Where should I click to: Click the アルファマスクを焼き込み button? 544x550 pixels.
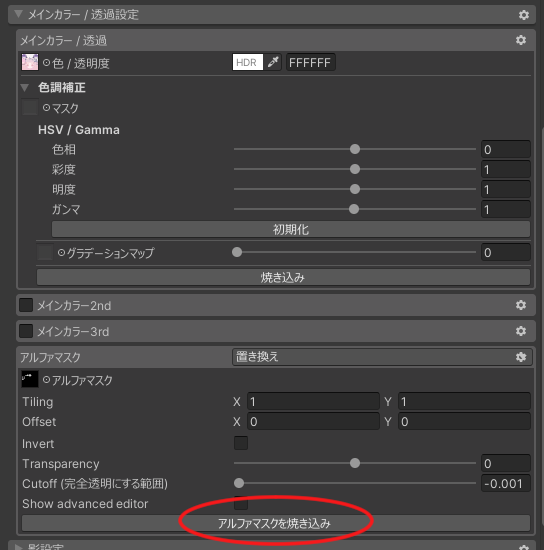pyautogui.click(x=276, y=523)
